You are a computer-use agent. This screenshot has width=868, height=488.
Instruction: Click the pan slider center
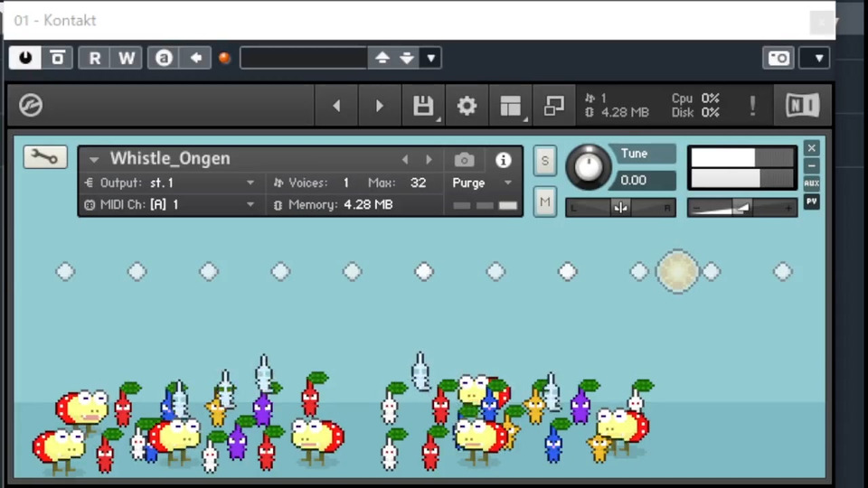click(x=620, y=208)
